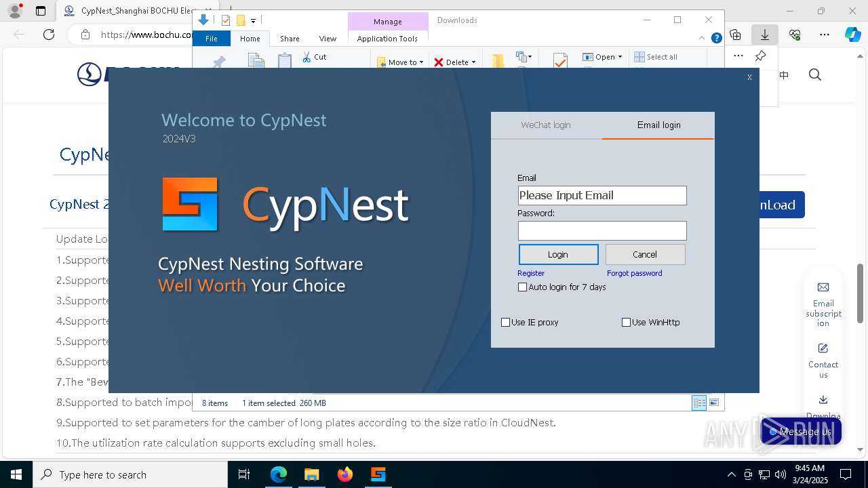Image resolution: width=868 pixels, height=488 pixels.
Task: Click the Contact us sidebar item
Action: pos(823,361)
